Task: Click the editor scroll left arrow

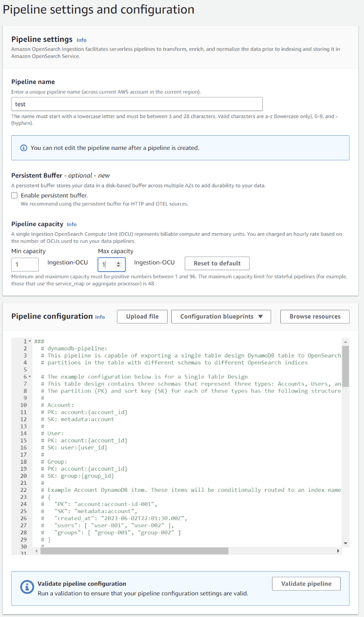Action: 37,551
